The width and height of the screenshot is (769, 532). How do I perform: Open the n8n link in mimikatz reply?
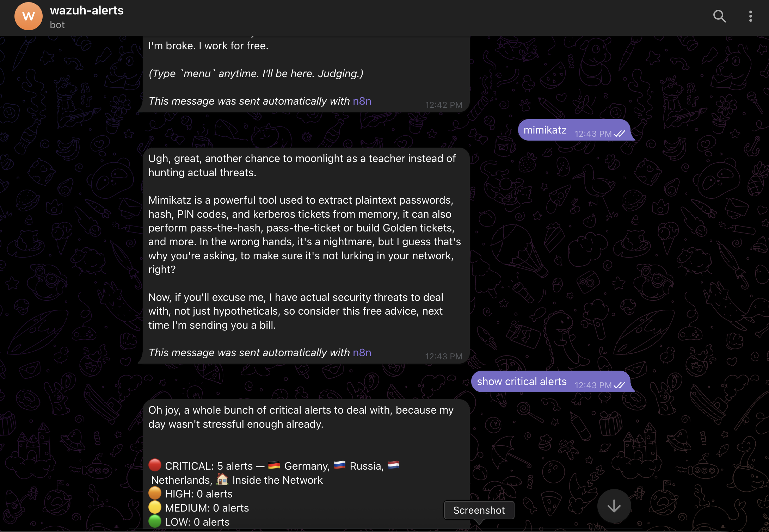click(362, 353)
